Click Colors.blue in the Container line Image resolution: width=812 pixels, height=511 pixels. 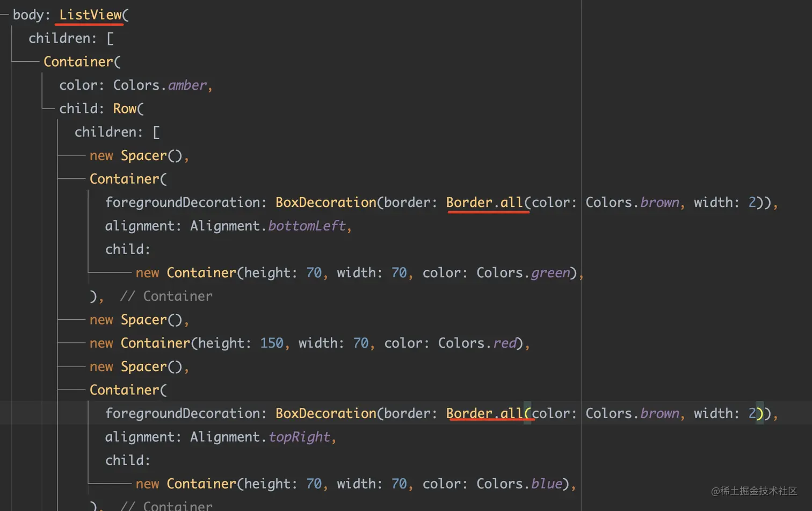pos(519,484)
